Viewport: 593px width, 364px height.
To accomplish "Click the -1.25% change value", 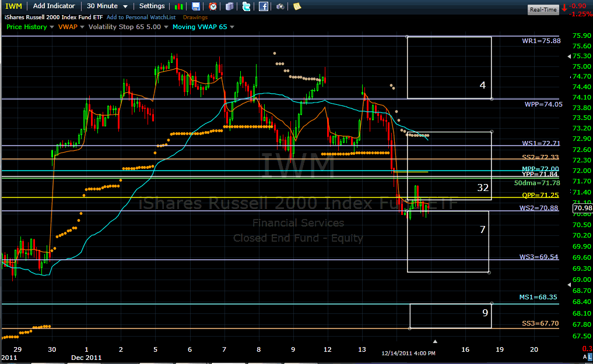I will 581,14.
